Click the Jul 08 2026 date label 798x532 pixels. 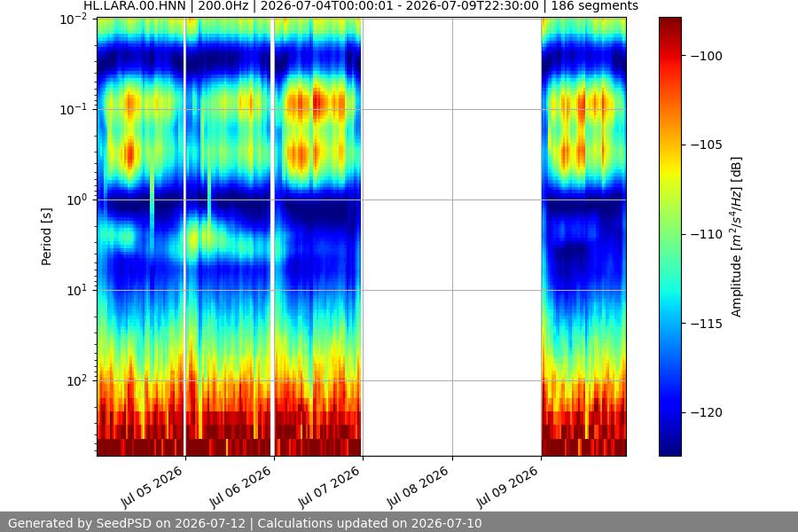pos(418,487)
